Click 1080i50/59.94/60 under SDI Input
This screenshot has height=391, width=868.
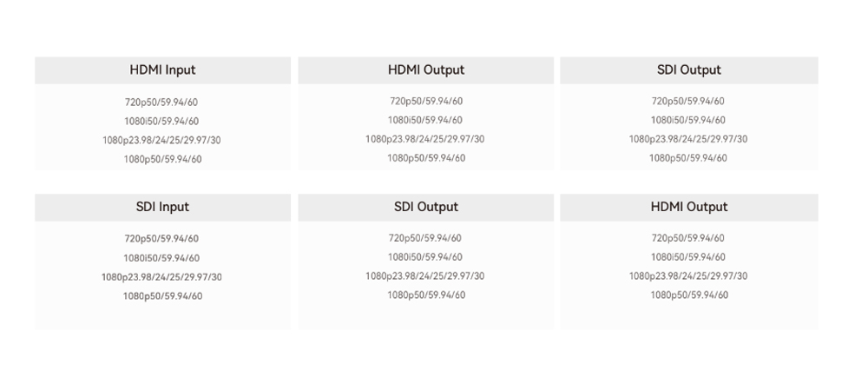[x=161, y=258]
